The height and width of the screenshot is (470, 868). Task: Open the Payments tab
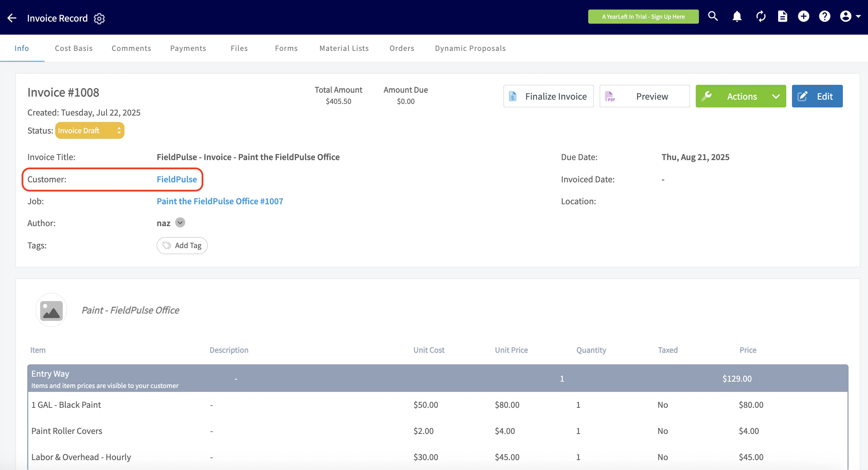(x=188, y=48)
